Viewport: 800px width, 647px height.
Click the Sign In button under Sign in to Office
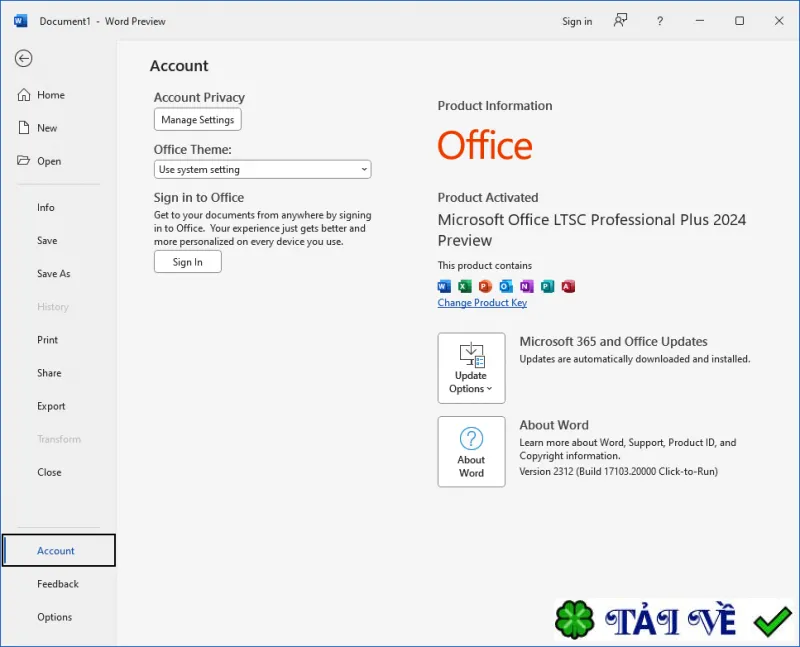pyautogui.click(x=188, y=262)
